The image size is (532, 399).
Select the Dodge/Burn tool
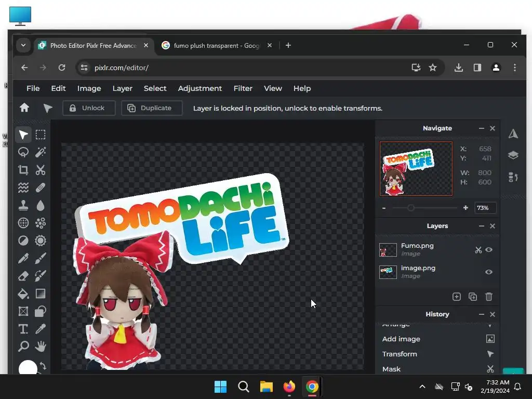[23, 241]
